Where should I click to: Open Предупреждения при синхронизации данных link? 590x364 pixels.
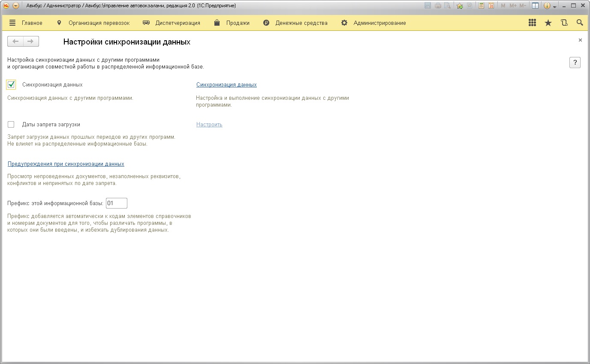[66, 164]
